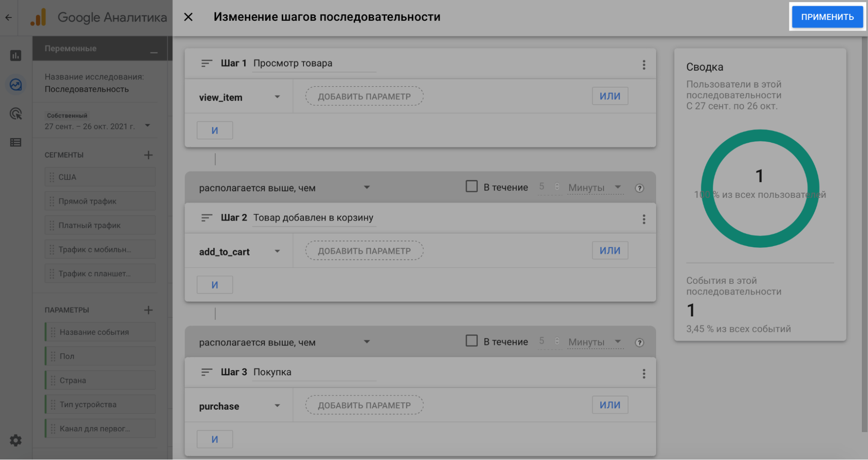
Task: Open Step 2 more options menu
Action: [644, 219]
